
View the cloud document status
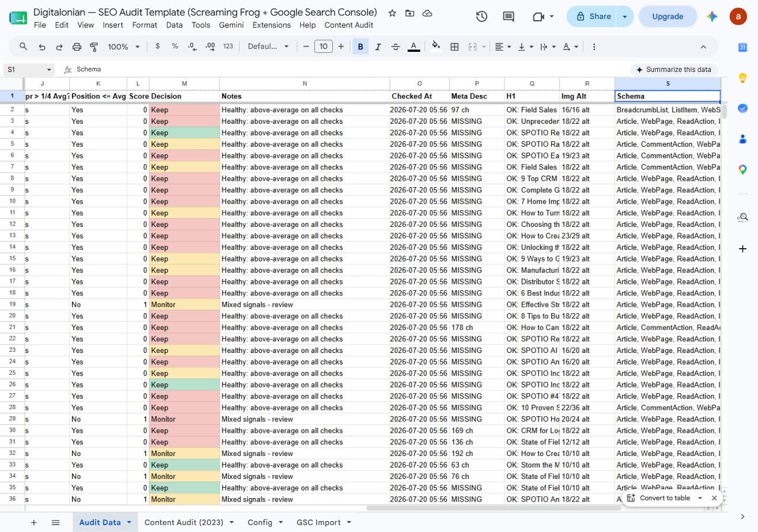click(x=427, y=13)
